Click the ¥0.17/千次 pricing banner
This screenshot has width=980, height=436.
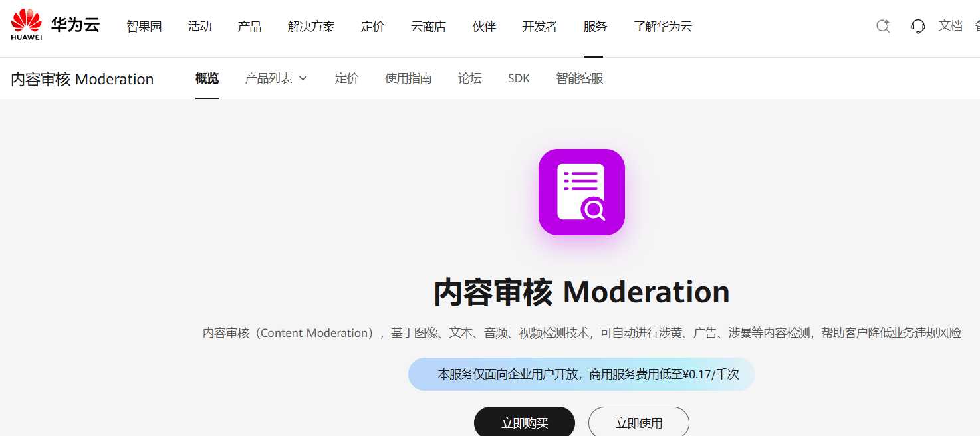(582, 374)
